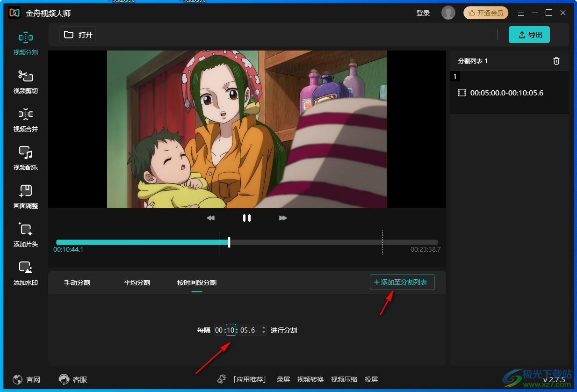The width and height of the screenshot is (577, 392).
Task: Delete all clips with the trash icon
Action: click(x=556, y=61)
